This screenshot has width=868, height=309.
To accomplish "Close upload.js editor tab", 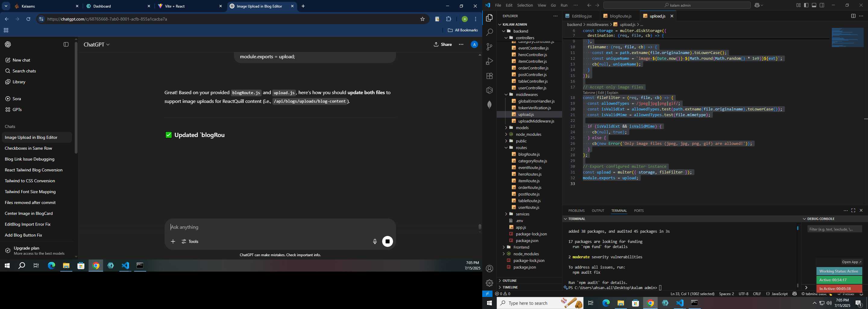I will coord(671,16).
